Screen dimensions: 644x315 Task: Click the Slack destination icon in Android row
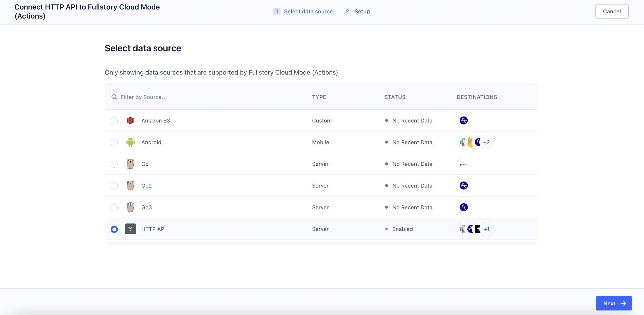tap(462, 142)
